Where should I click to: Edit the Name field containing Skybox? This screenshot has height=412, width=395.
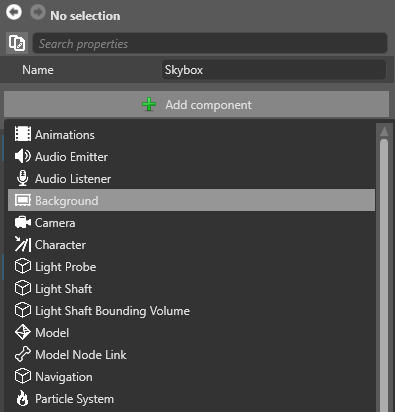[274, 70]
